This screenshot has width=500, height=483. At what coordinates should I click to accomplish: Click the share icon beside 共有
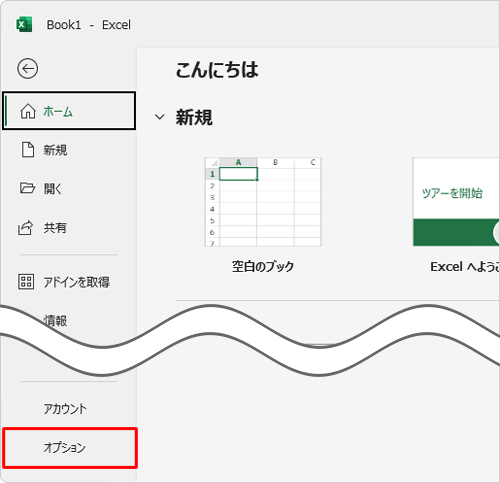(x=26, y=228)
